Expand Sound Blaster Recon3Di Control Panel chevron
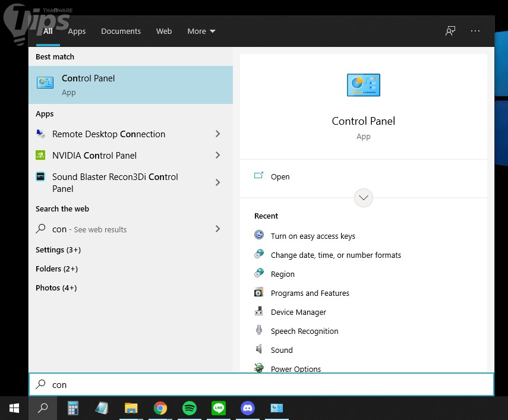The height and width of the screenshot is (420, 508). [x=217, y=182]
